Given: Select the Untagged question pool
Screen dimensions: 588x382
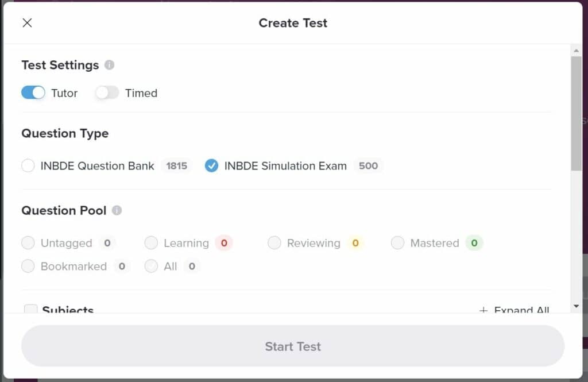Looking at the screenshot, I should [x=28, y=243].
